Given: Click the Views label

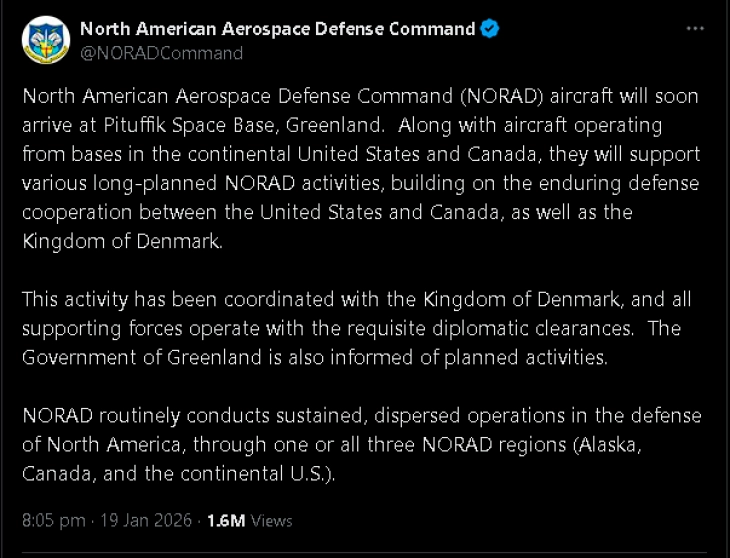Looking at the screenshot, I should (x=271, y=521).
